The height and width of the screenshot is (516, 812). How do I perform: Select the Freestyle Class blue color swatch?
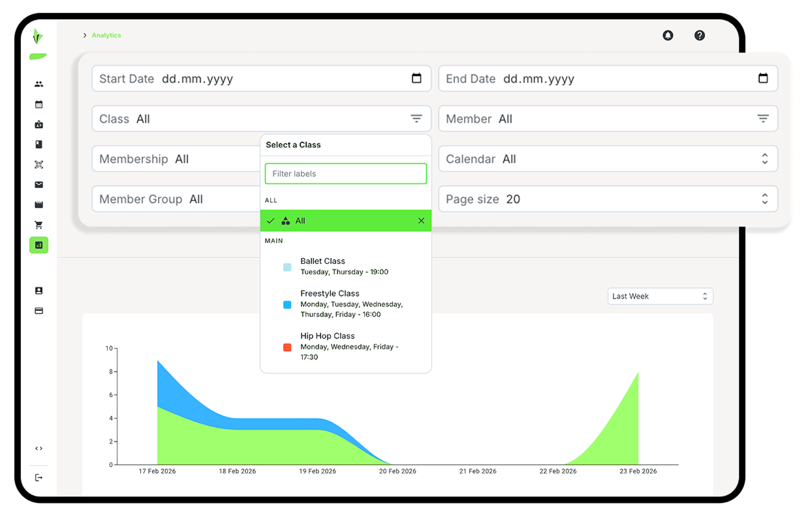[287, 304]
